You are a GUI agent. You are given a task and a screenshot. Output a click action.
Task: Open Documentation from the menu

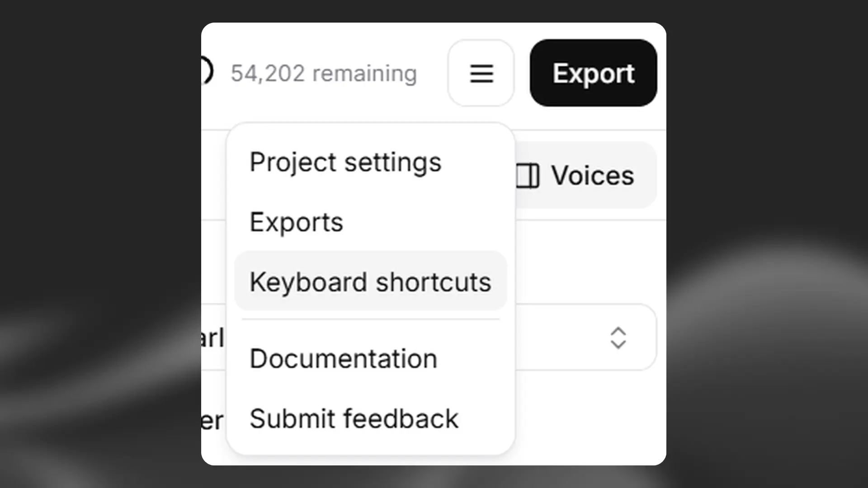click(x=344, y=358)
